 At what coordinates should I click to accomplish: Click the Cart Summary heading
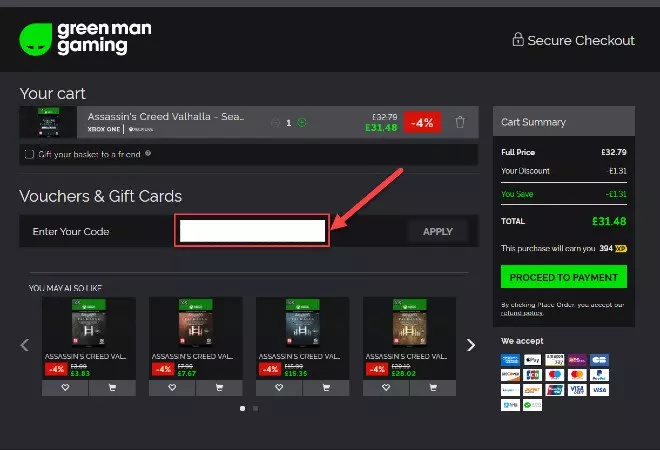(x=533, y=122)
